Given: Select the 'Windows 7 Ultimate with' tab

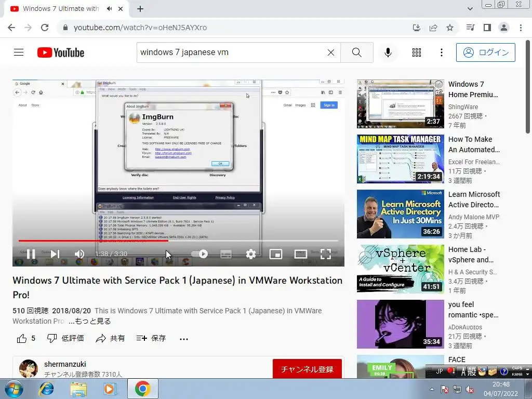Looking at the screenshot, I should (x=61, y=8).
